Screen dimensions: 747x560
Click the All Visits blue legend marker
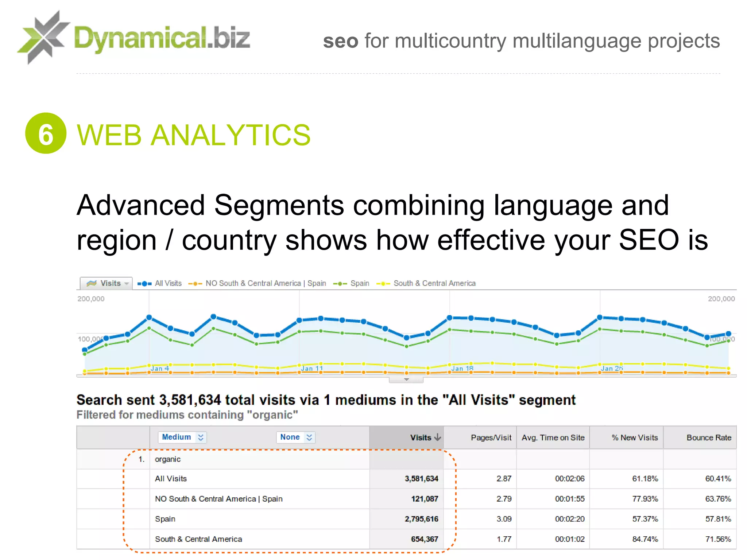coord(144,284)
